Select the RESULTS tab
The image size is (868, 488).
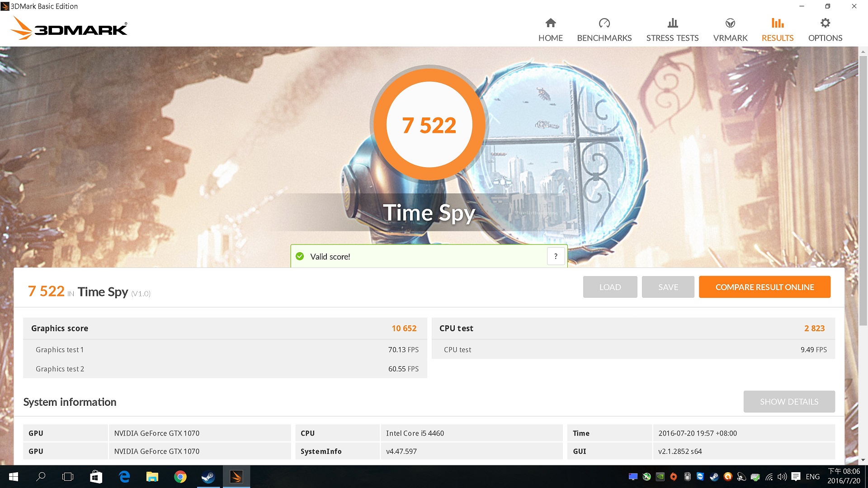coord(778,30)
